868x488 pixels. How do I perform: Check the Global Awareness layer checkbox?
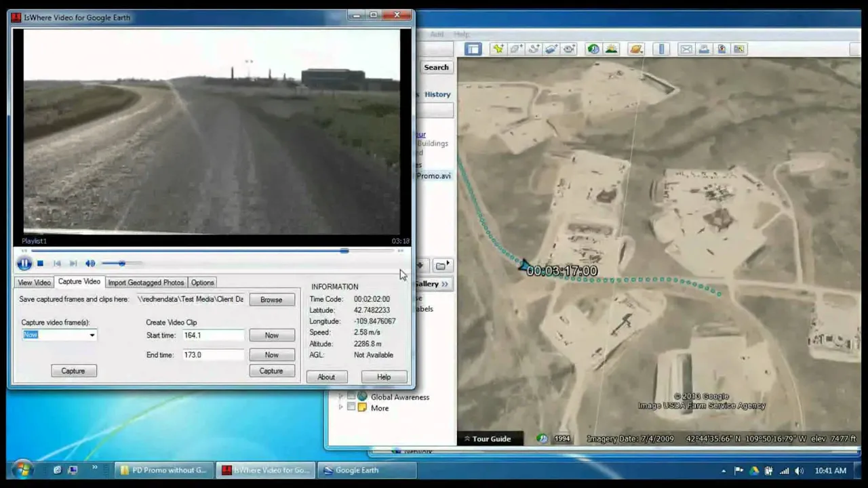click(351, 396)
